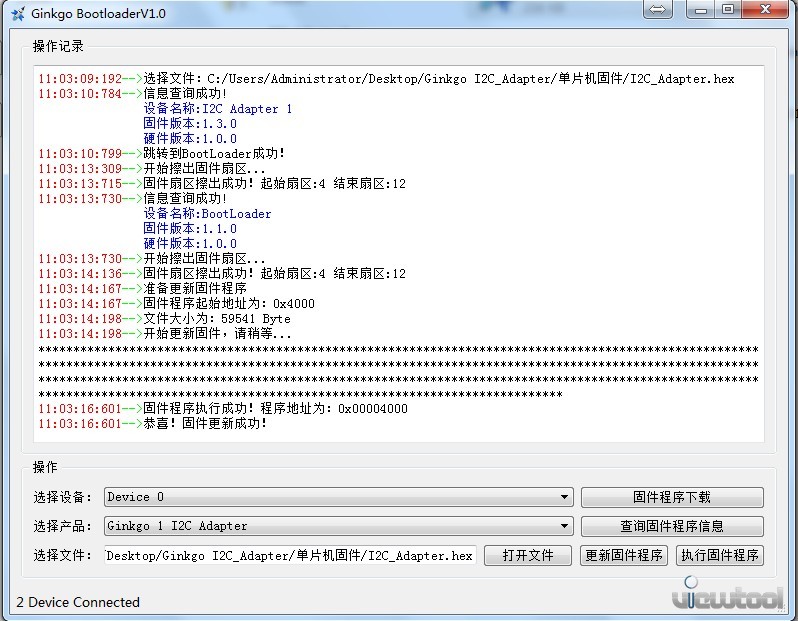Minimize the Ginkgo Bootloader window
This screenshot has height=621, width=798.
click(x=701, y=10)
